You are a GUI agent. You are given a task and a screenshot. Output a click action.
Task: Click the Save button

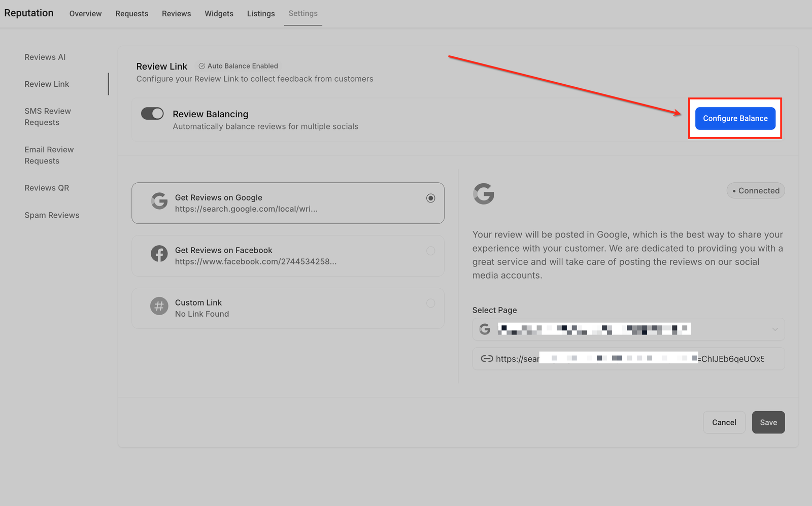768,422
